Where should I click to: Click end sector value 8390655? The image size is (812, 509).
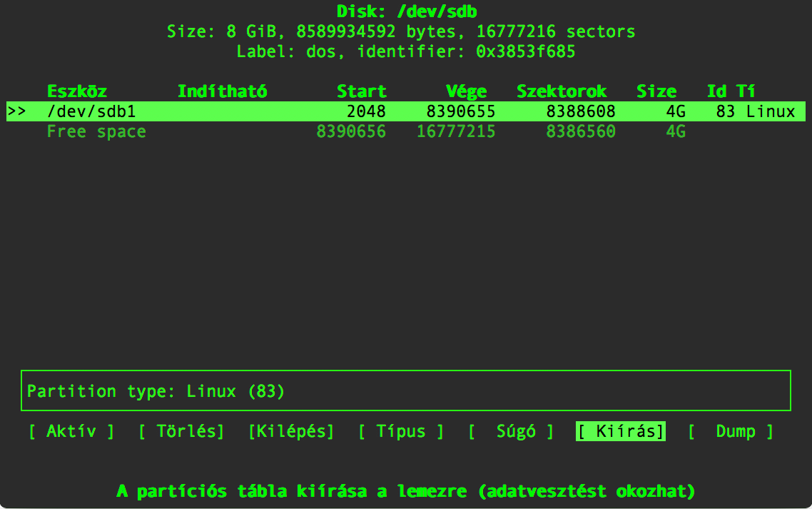pos(461,111)
